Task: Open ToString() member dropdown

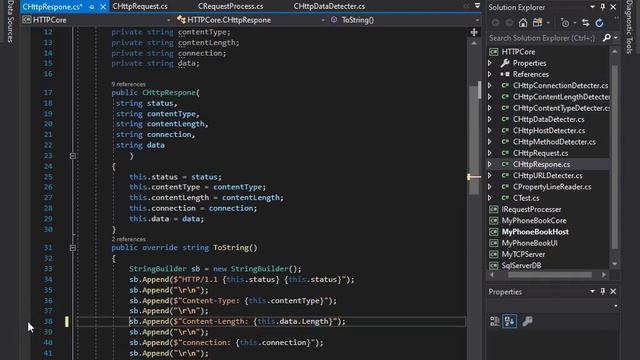Action: (x=477, y=20)
